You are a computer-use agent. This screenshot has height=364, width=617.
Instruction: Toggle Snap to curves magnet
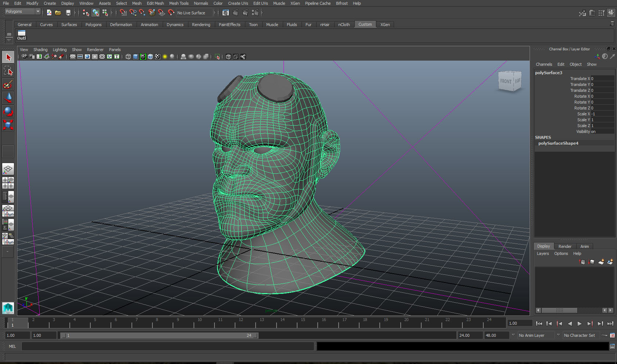pyautogui.click(x=133, y=13)
